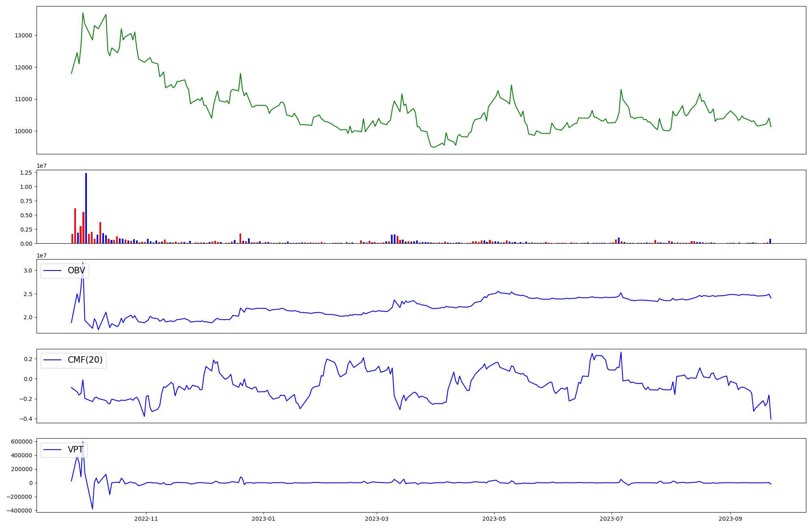The image size is (812, 528).
Task: Click the 2023-07 x-axis date label
Action: pyautogui.click(x=611, y=519)
